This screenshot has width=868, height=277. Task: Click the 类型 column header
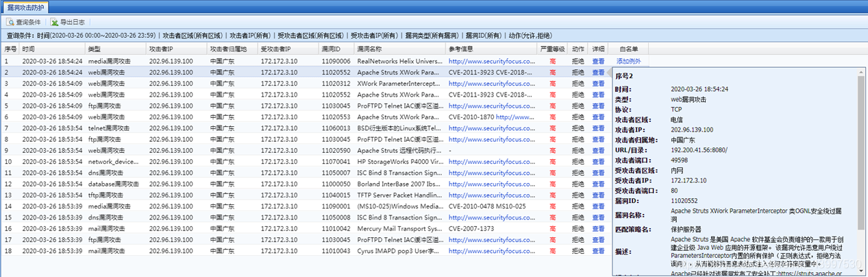(95, 49)
